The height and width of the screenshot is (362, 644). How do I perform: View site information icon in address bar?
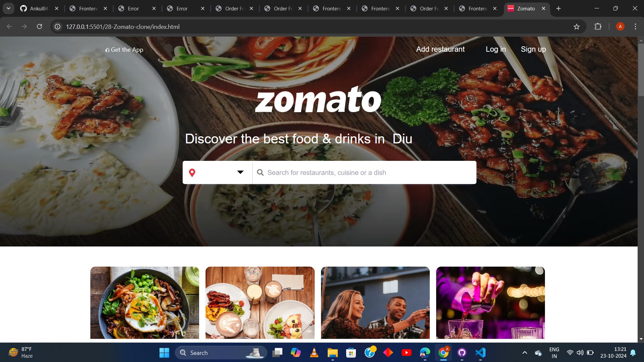pos(58,27)
